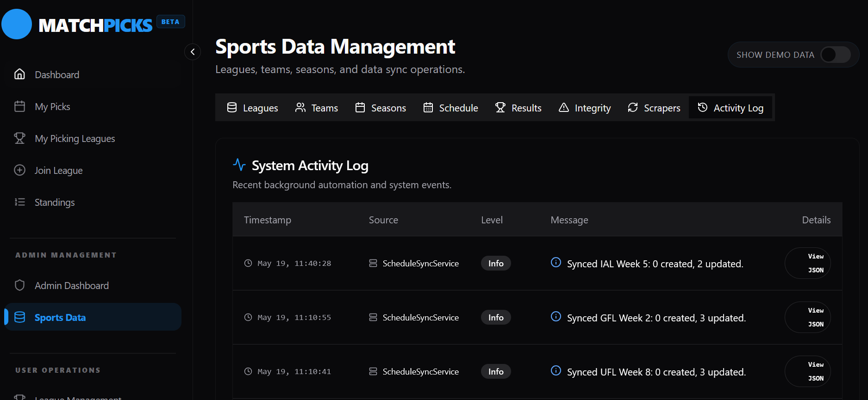Switch to the Leagues tab
This screenshot has width=868, height=400.
[x=252, y=108]
